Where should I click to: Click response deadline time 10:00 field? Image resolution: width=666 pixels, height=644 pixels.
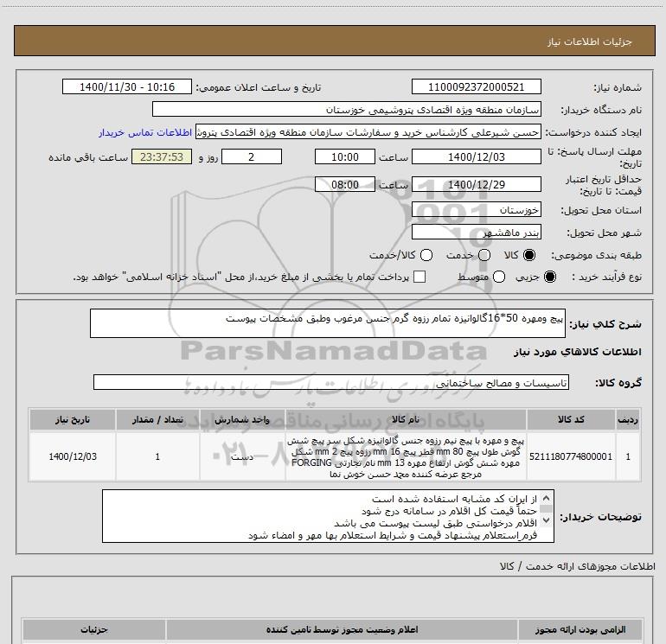[345, 156]
